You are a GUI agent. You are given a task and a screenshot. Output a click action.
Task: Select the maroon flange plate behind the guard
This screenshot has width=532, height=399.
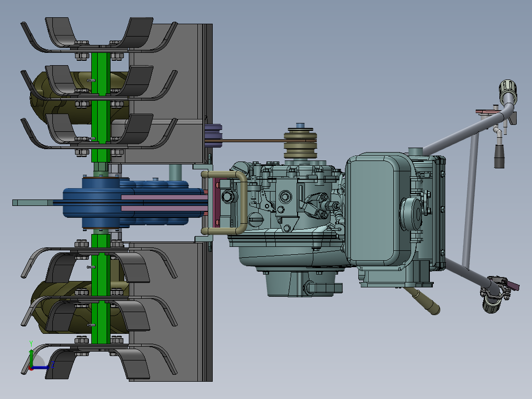217,203
